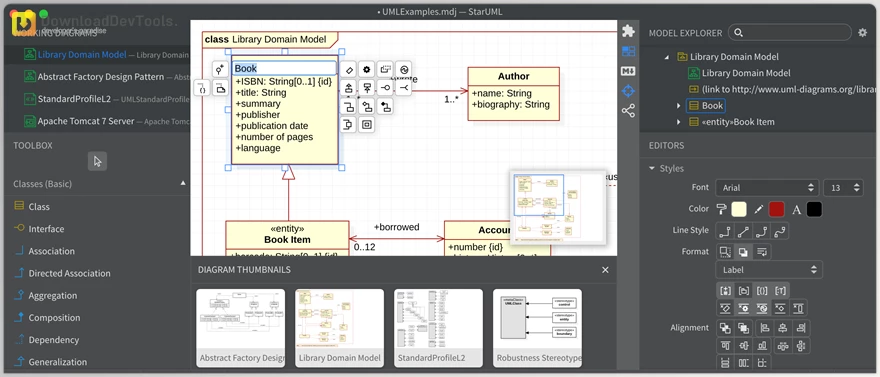This screenshot has height=377, width=880.
Task: Toggle the show type [:T] button
Action: [x=780, y=290]
